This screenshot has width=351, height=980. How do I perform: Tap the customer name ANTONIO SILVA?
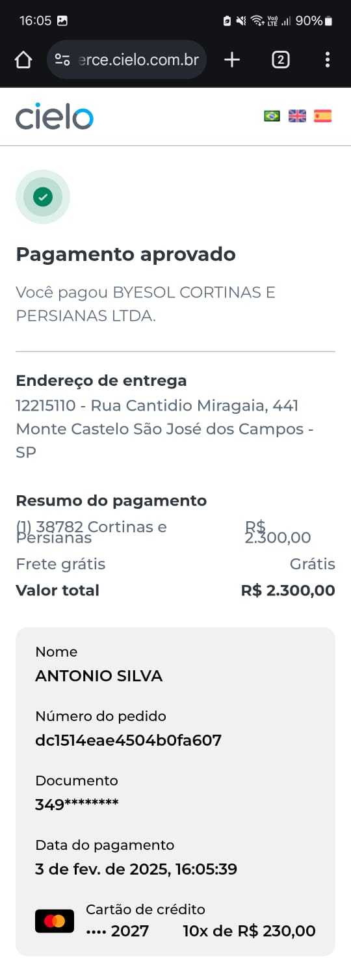pos(99,675)
